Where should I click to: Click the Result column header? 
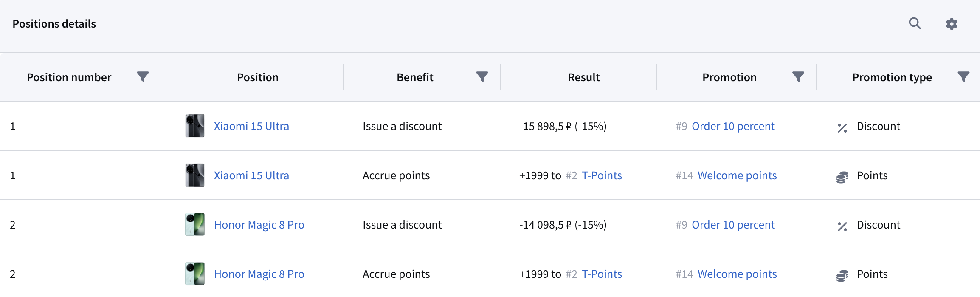point(583,77)
